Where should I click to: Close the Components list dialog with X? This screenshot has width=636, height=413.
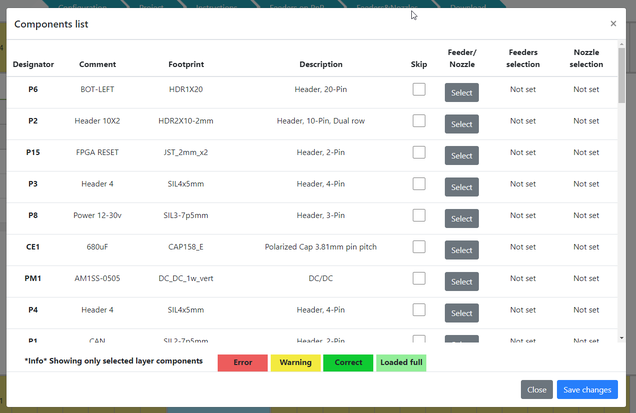[613, 23]
